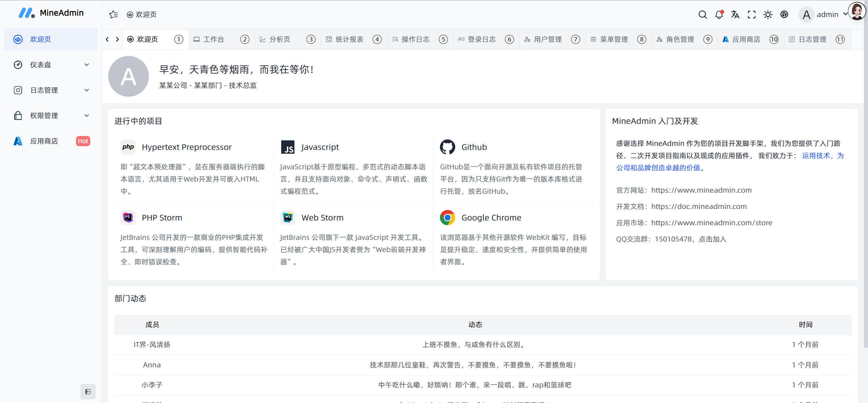Expand the 权限管理 sidebar menu
868x403 pixels.
click(x=51, y=116)
